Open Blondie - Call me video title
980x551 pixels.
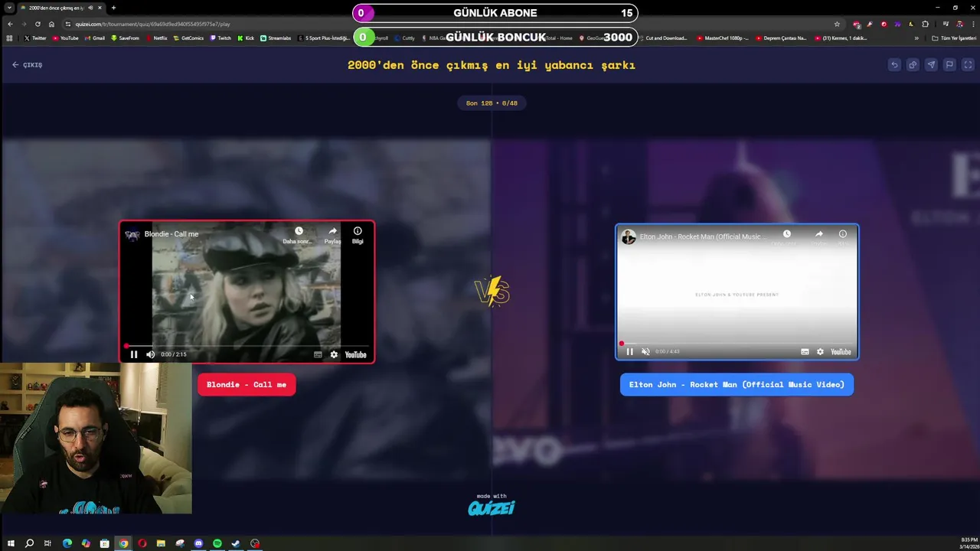[x=171, y=234]
